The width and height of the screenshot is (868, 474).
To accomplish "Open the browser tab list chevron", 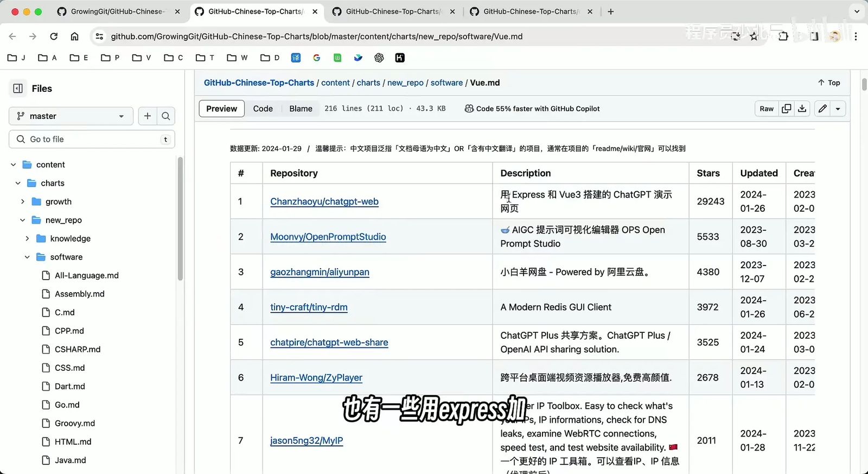I will 857,11.
